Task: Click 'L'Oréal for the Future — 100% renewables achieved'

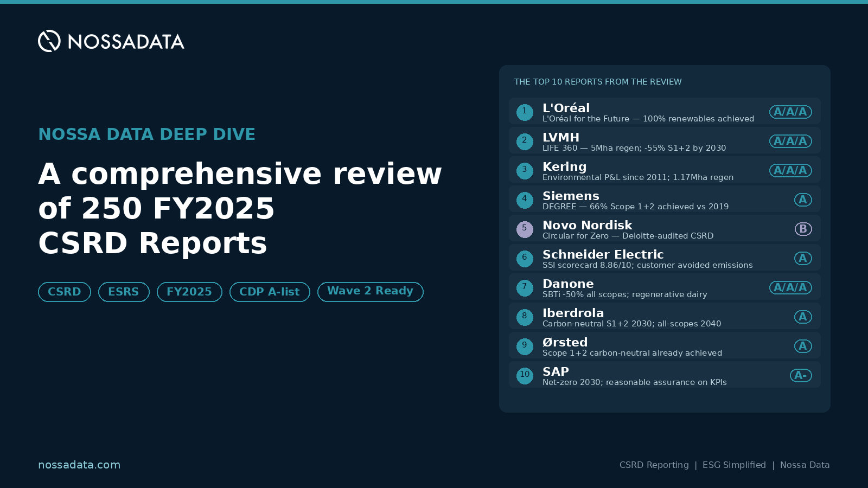Action: pos(648,119)
